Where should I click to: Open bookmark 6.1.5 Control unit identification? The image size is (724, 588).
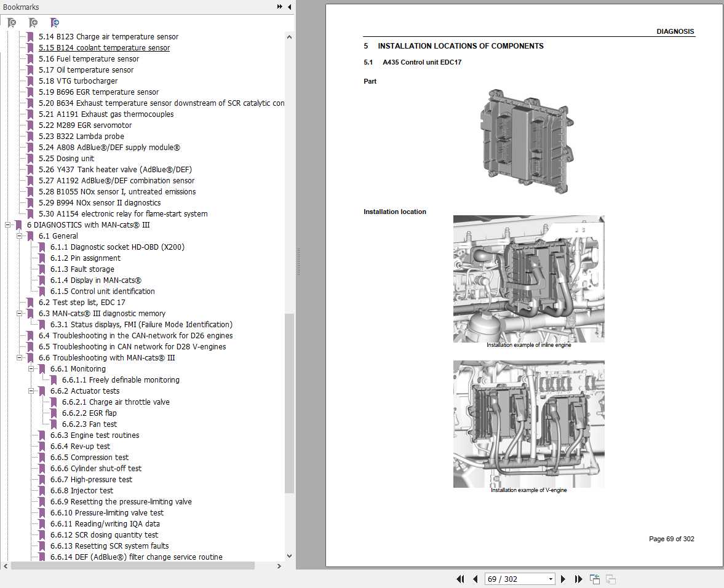pos(103,291)
